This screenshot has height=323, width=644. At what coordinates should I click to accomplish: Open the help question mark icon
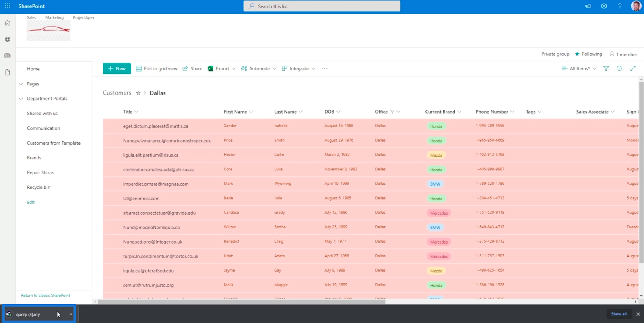point(620,6)
